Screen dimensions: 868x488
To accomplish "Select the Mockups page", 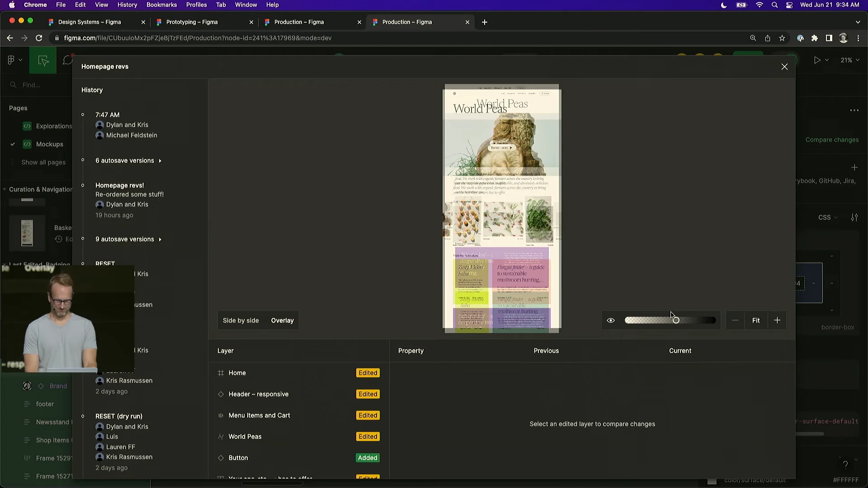I will point(49,144).
